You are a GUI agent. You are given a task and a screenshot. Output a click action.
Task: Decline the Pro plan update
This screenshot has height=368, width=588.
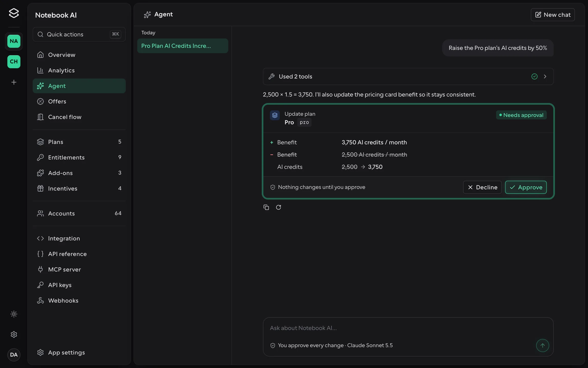tap(482, 187)
